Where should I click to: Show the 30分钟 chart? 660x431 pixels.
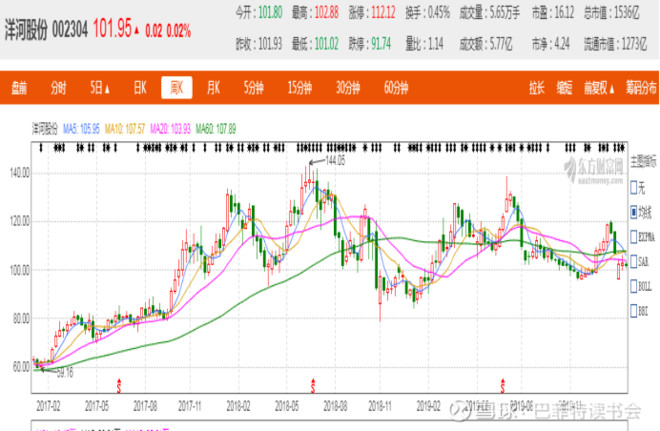click(x=348, y=88)
